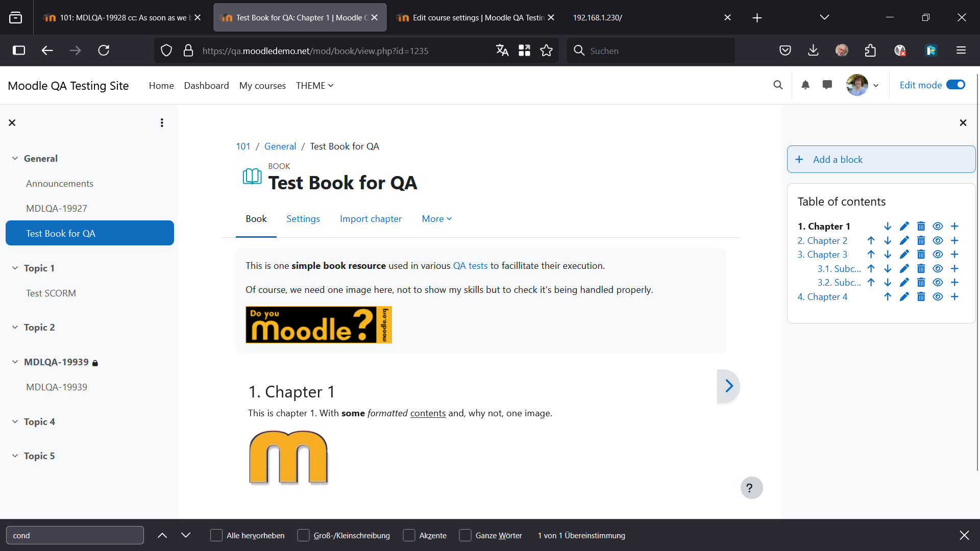This screenshot has height=551, width=980.
Task: Edit Chapter 1 with the pencil icon
Action: pyautogui.click(x=904, y=226)
